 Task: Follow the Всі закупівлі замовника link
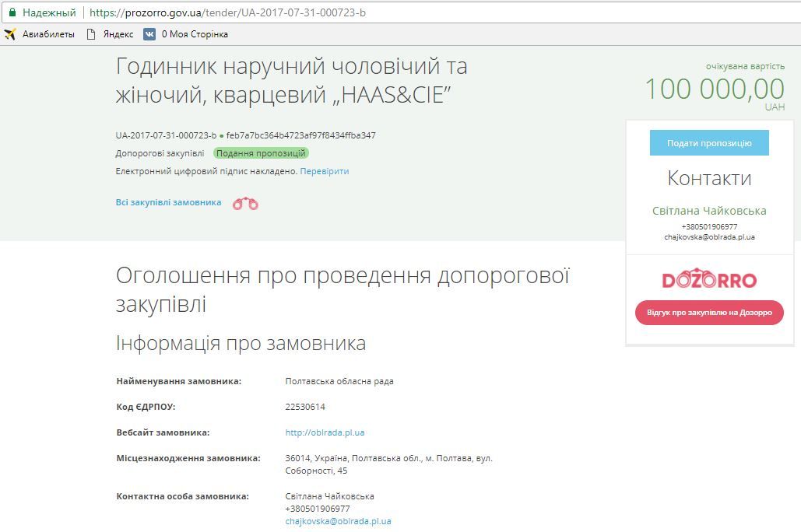click(x=167, y=201)
